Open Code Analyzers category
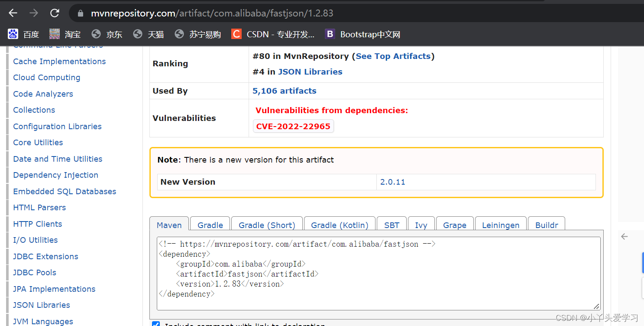Image resolution: width=644 pixels, height=326 pixels. [43, 94]
